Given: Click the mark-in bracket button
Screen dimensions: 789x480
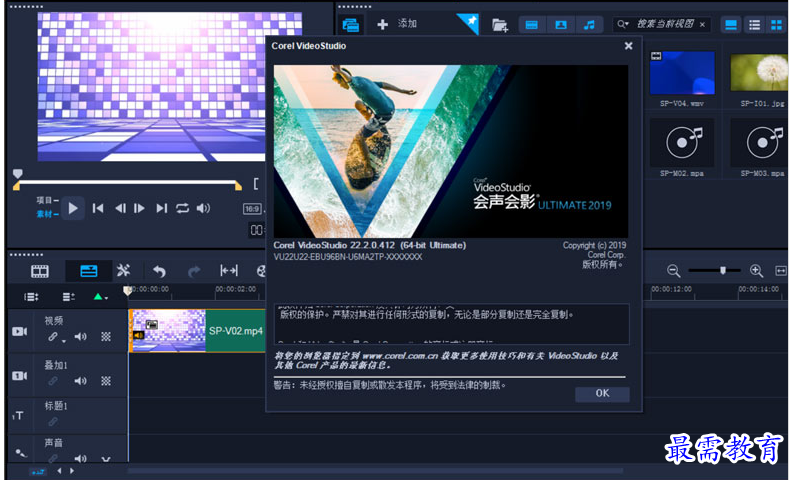Looking at the screenshot, I should (256, 184).
